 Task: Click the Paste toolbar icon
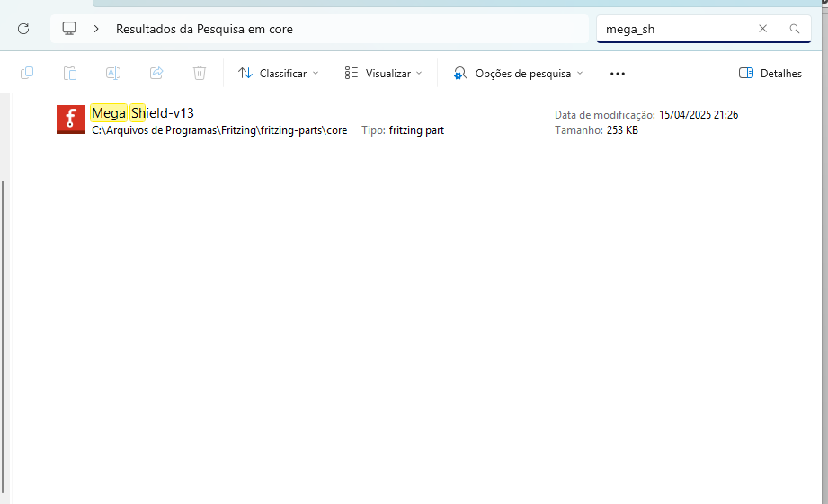70,73
